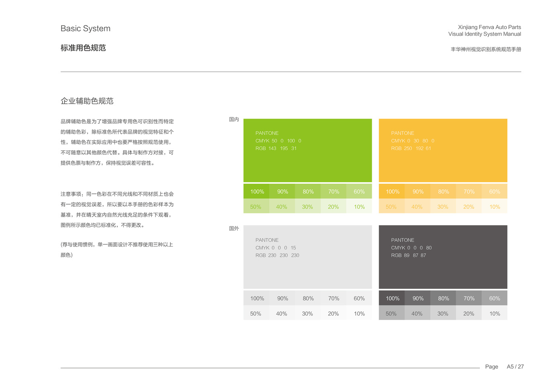The image size is (549, 392).
Task: Click 'Visual Identity System Manual' text
Action: click(485, 34)
